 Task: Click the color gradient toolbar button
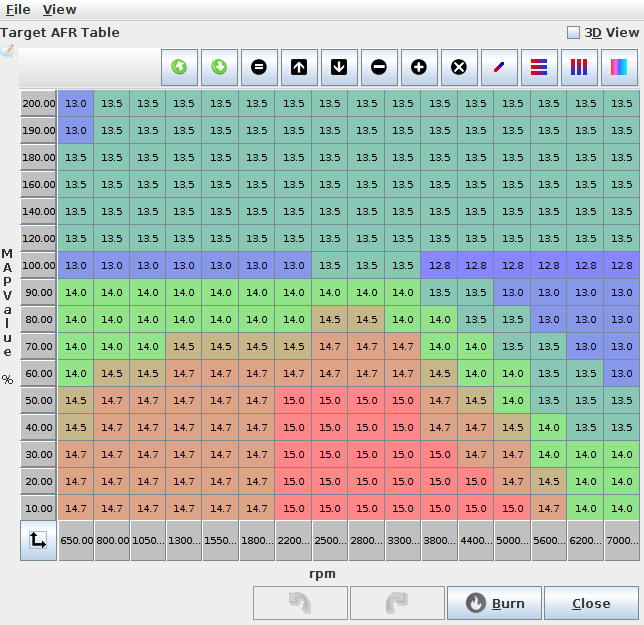(x=619, y=67)
